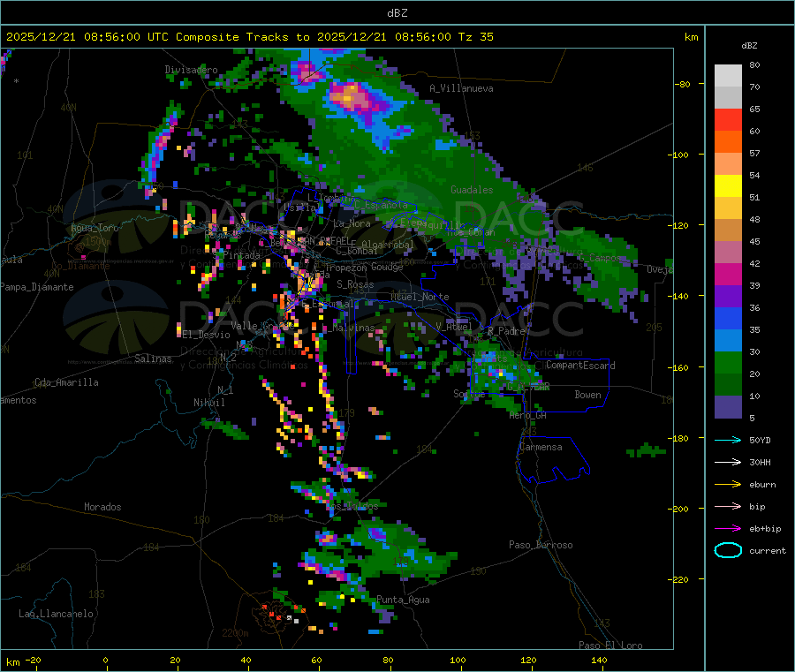Click the 100 km bottom axis label
795x672 pixels.
click(x=458, y=660)
